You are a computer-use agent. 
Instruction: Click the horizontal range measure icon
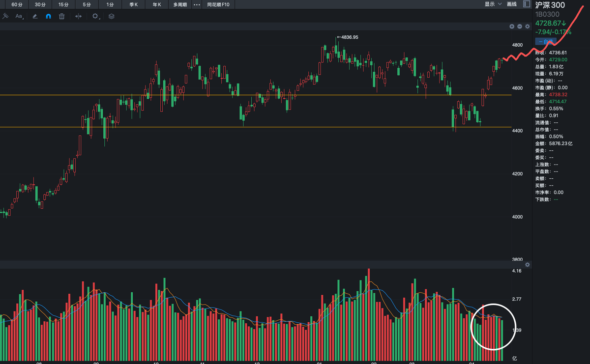click(78, 16)
